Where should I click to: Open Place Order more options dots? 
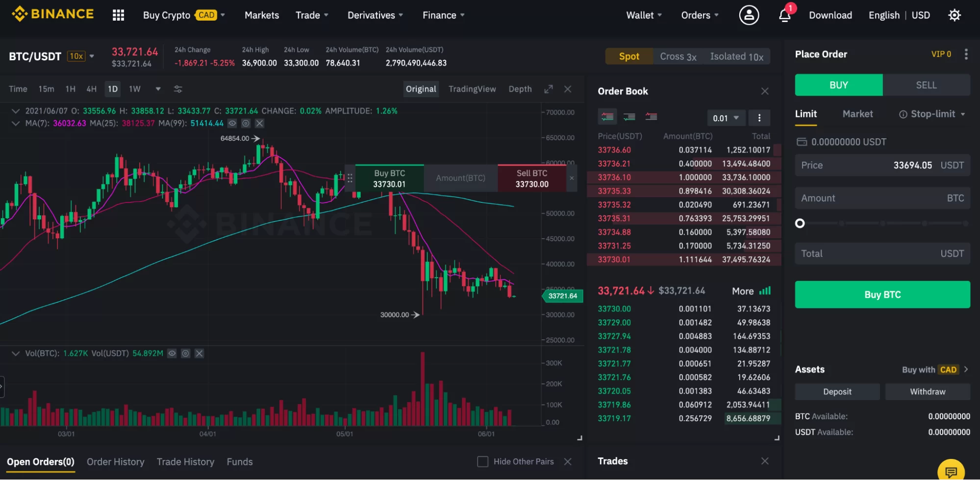966,54
